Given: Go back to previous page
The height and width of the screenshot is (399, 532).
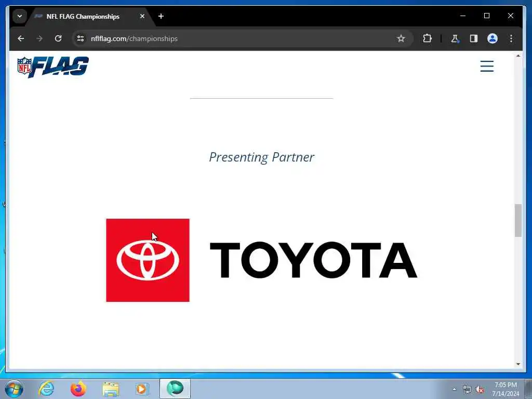Looking at the screenshot, I should (21, 38).
